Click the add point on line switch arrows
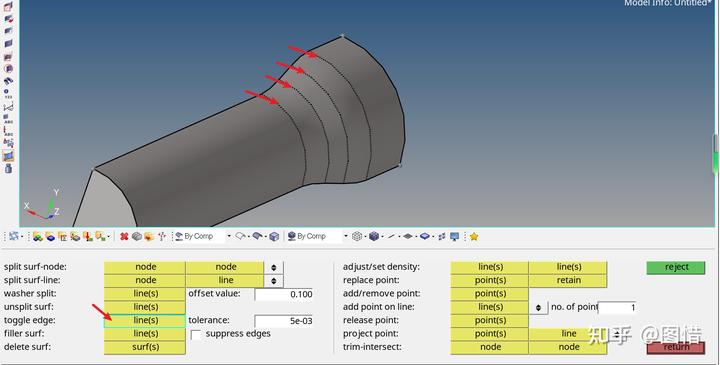The image size is (720, 365). coord(538,308)
